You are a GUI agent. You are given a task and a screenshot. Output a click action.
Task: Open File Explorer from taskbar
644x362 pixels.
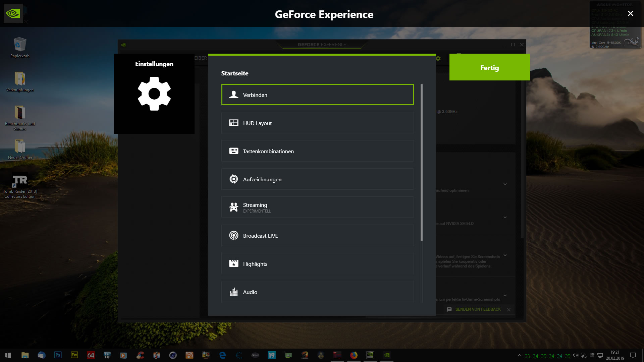click(x=25, y=355)
